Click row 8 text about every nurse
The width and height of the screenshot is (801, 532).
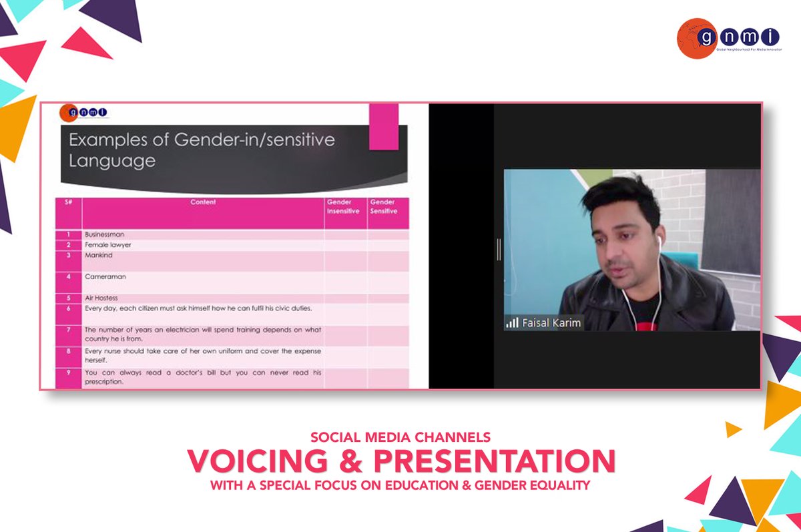pyautogui.click(x=203, y=354)
